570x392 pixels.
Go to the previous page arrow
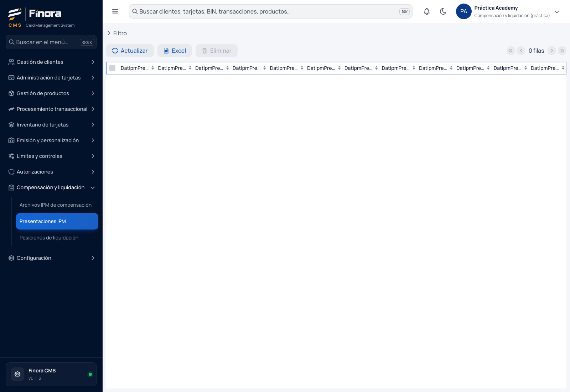[x=521, y=51]
